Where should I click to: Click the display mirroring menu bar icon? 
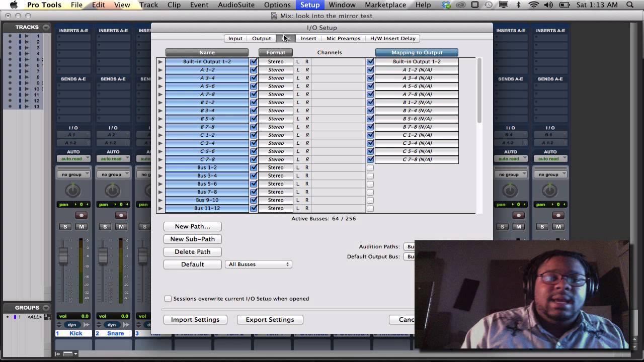[x=504, y=5]
